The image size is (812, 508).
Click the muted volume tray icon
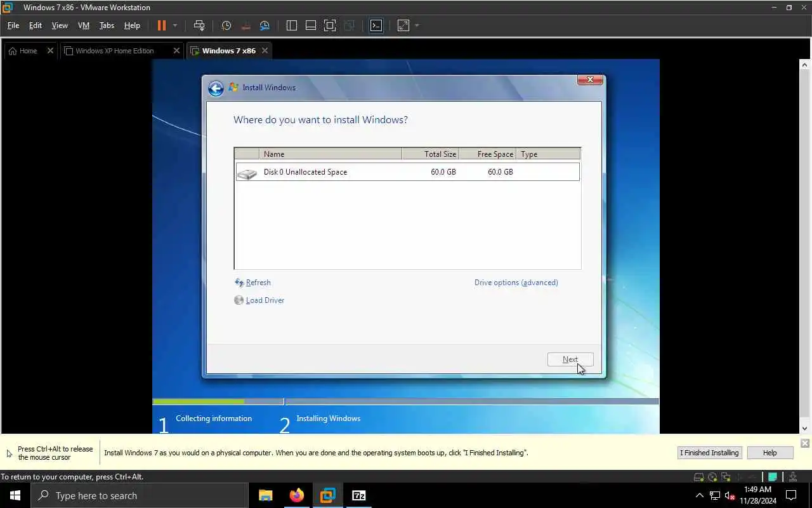point(730,495)
